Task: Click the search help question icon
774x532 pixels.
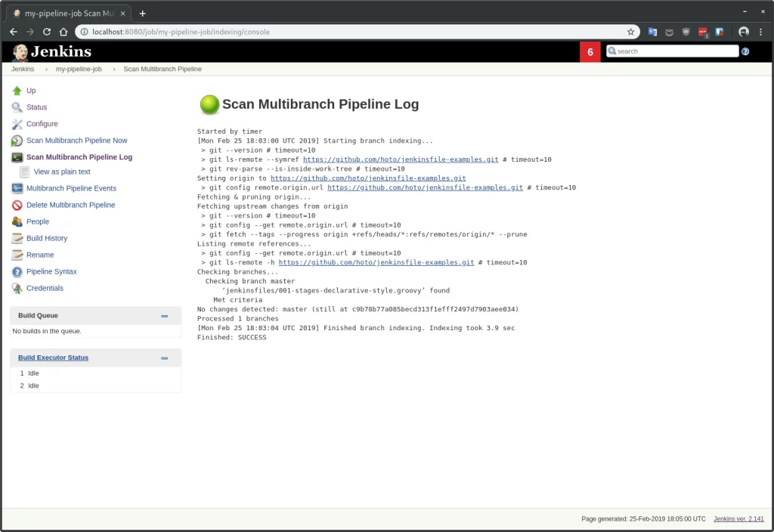Action: pos(745,51)
